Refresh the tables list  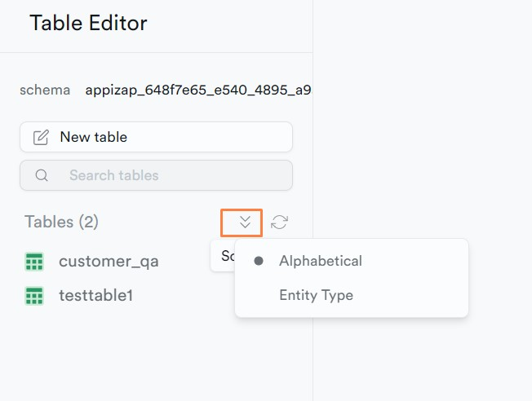[x=279, y=223]
